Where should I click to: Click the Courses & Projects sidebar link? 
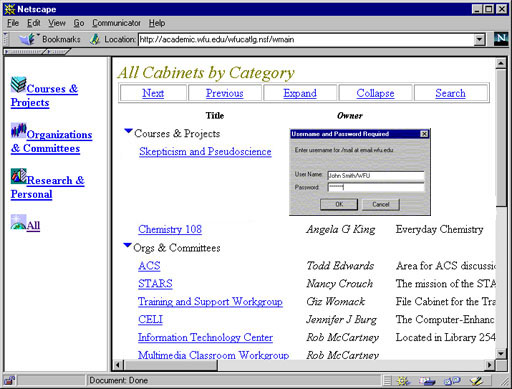click(x=44, y=96)
